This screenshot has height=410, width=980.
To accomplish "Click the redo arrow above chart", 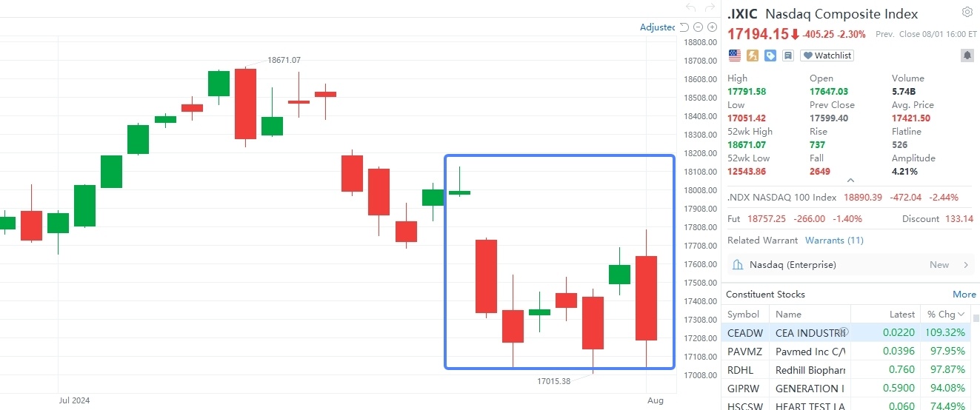I will point(710,8).
